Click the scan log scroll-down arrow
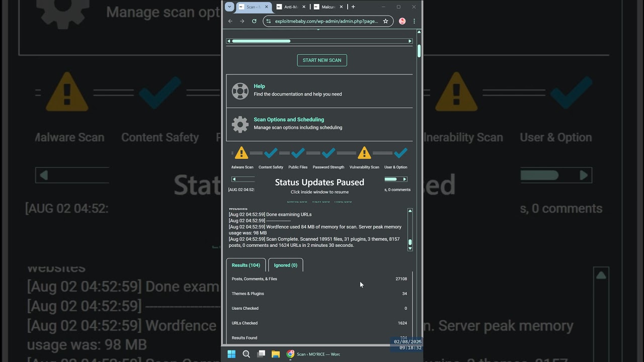The width and height of the screenshot is (644, 362). pyautogui.click(x=410, y=248)
